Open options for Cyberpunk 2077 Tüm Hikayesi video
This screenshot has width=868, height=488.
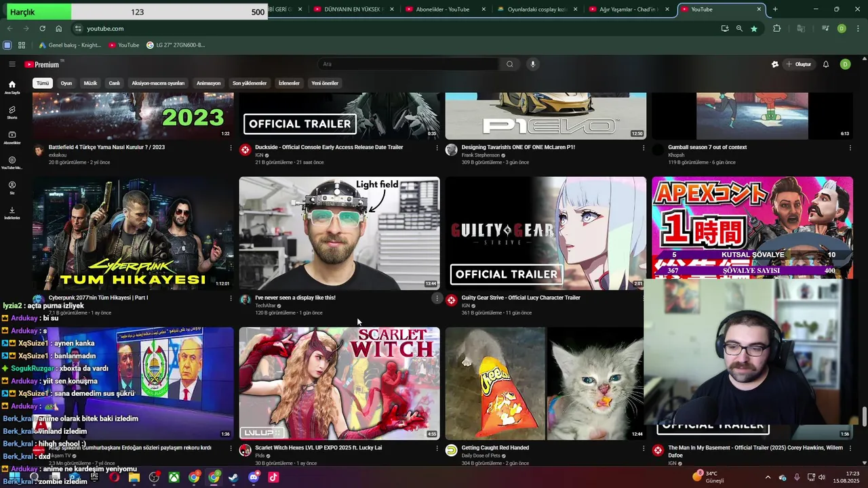231,298
